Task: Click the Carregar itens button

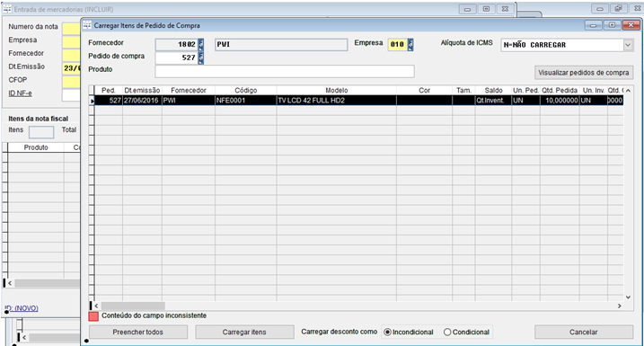Action: 244,332
